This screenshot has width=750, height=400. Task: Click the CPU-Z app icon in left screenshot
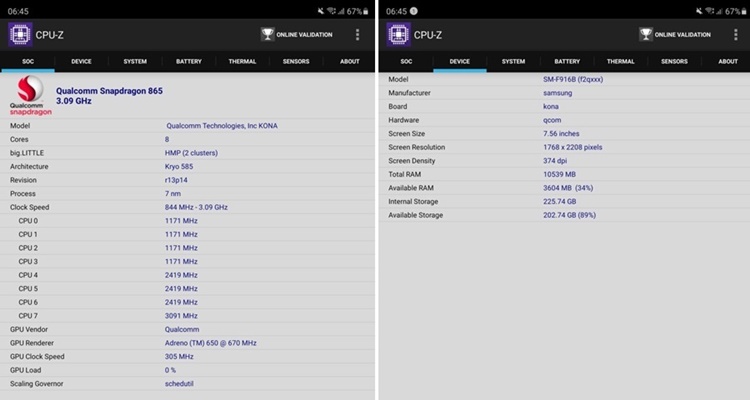pyautogui.click(x=20, y=34)
